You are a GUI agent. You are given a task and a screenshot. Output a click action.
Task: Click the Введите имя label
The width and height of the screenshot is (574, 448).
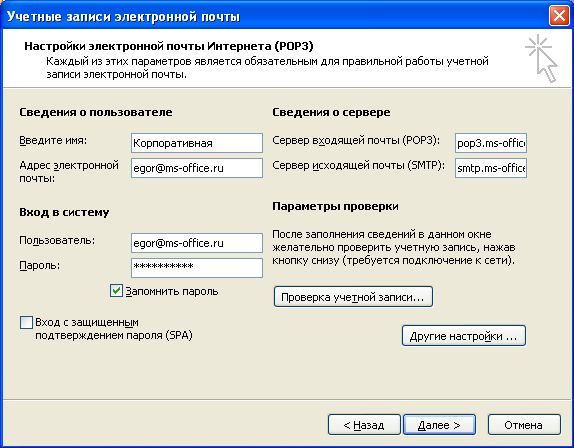coord(53,140)
